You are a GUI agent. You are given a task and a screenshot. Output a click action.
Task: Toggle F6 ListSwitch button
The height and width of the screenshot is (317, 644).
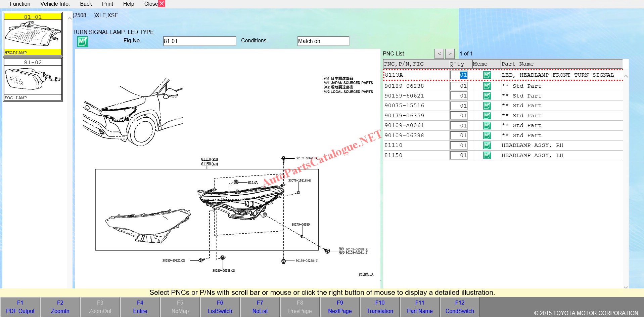[x=220, y=307]
